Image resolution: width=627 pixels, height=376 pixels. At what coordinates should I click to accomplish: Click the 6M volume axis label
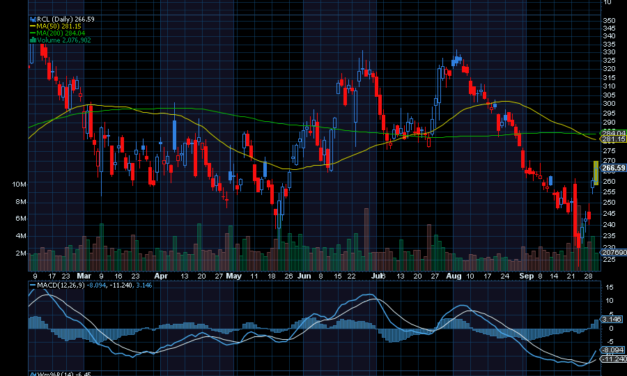point(21,218)
